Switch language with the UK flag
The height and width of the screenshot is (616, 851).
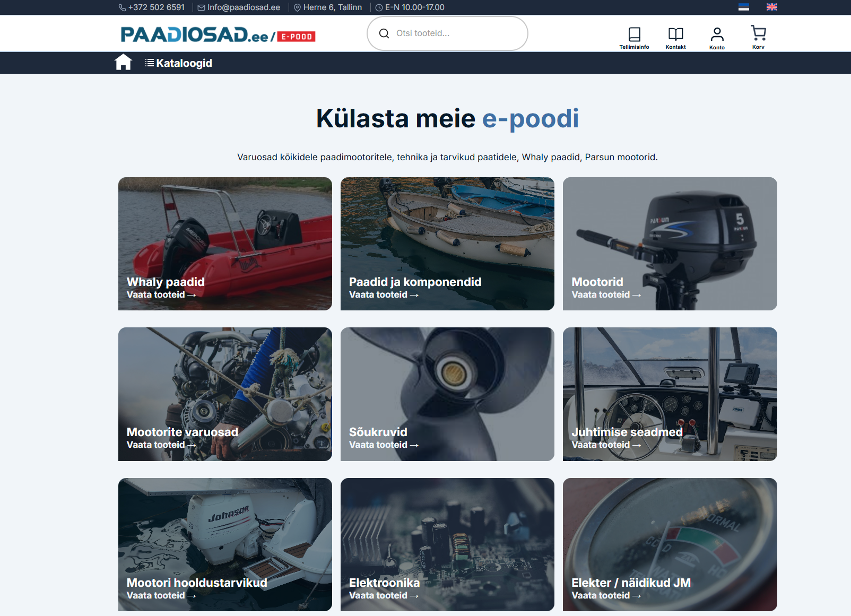pos(772,7)
